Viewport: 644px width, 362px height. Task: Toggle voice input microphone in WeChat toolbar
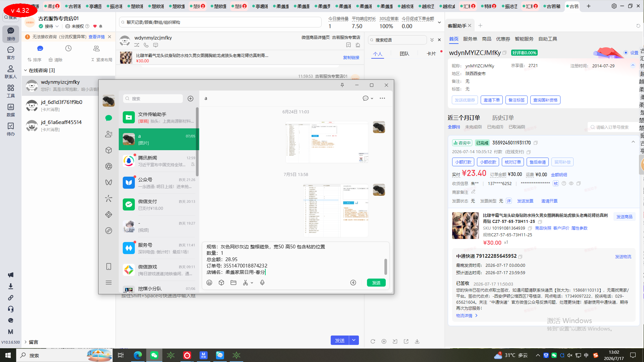(x=262, y=283)
